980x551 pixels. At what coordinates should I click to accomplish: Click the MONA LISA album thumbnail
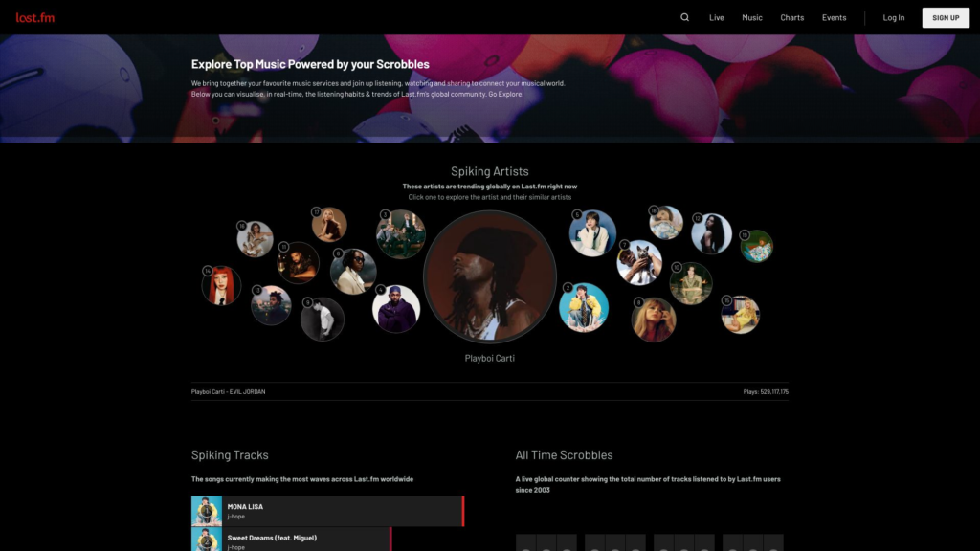207,511
